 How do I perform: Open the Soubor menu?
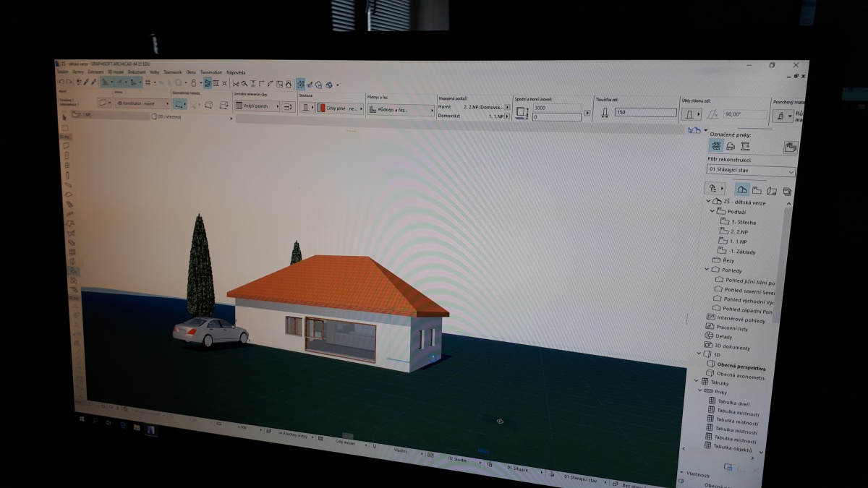point(63,72)
